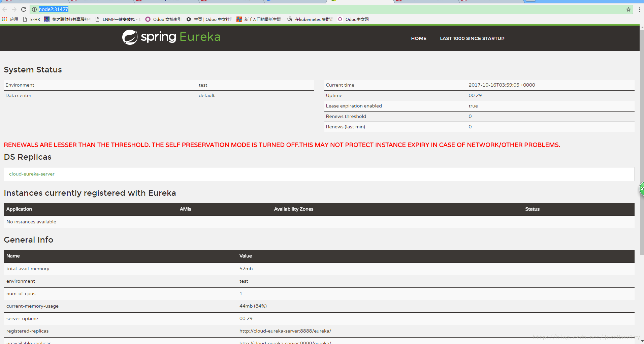Click the AMIs column header
The width and height of the screenshot is (644, 344).
[185, 209]
